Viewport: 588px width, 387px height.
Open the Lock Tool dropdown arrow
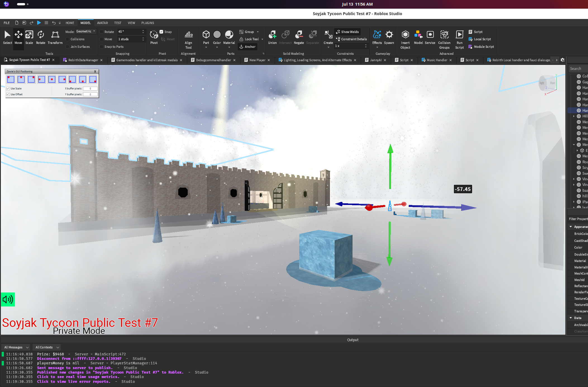(262, 39)
